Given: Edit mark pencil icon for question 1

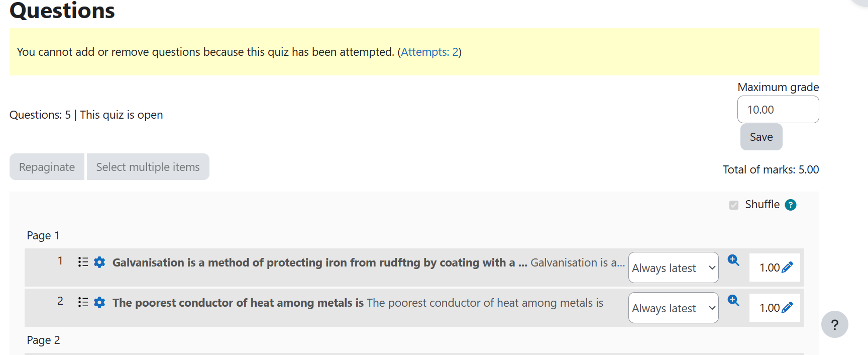Looking at the screenshot, I should click(788, 267).
